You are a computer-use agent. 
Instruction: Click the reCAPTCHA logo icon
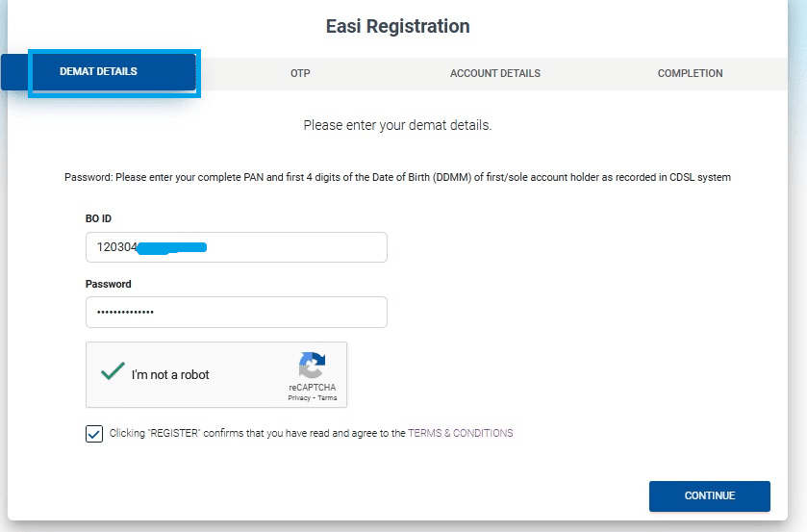pos(312,367)
